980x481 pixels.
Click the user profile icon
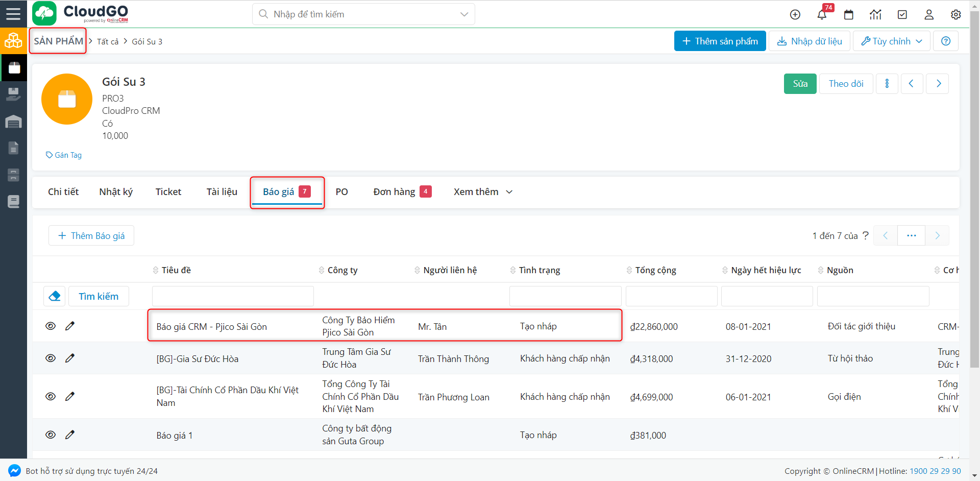coord(929,15)
